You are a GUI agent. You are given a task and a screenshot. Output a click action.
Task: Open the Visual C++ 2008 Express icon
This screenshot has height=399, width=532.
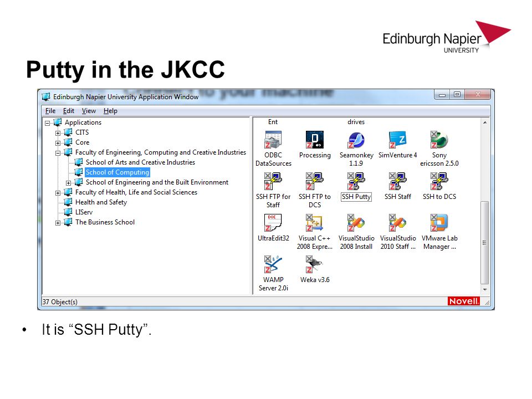pos(315,223)
